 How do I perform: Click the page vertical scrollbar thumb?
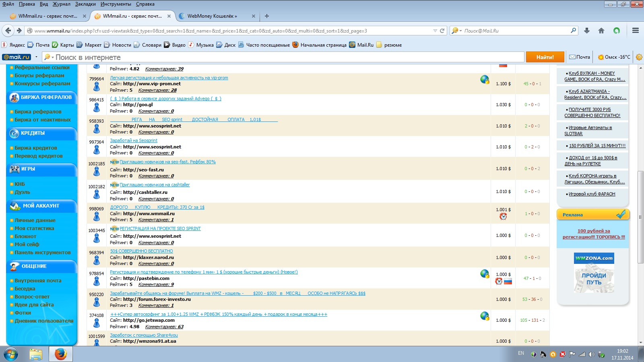click(640, 217)
